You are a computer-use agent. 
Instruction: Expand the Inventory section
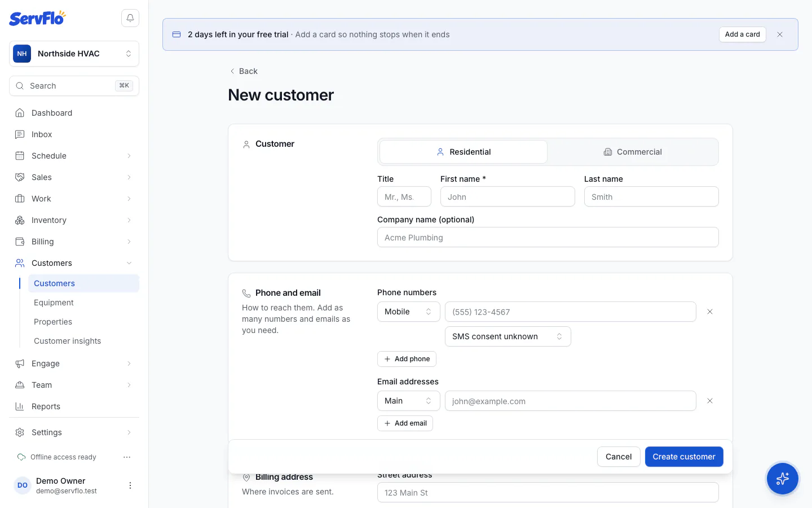coord(74,220)
